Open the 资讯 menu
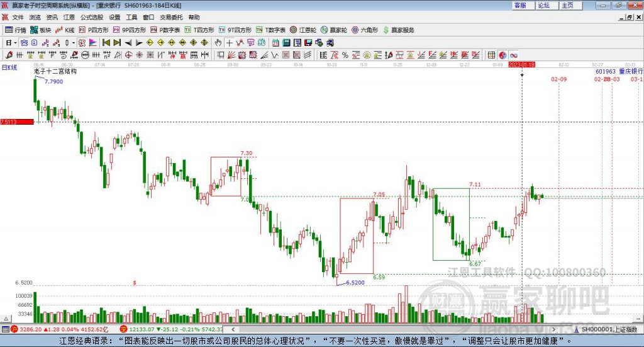This screenshot has width=644, height=347. point(52,17)
